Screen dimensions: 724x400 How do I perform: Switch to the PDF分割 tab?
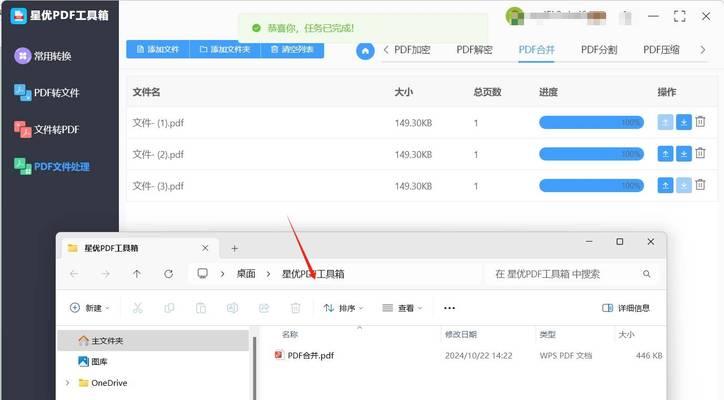(599, 50)
